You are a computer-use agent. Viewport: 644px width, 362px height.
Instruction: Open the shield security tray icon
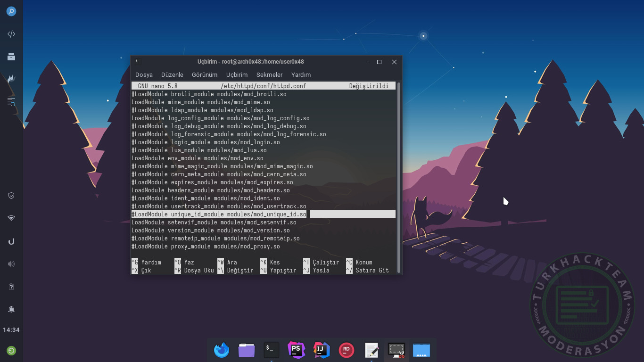click(11, 195)
